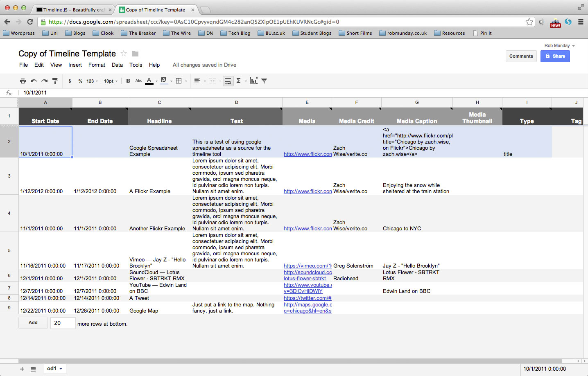The image size is (588, 376).
Task: Toggle strikethrough formatting
Action: (139, 81)
